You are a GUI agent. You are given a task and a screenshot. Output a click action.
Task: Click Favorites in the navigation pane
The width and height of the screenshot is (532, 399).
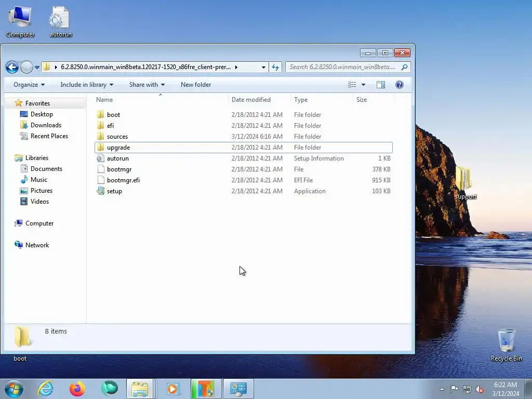pos(37,103)
